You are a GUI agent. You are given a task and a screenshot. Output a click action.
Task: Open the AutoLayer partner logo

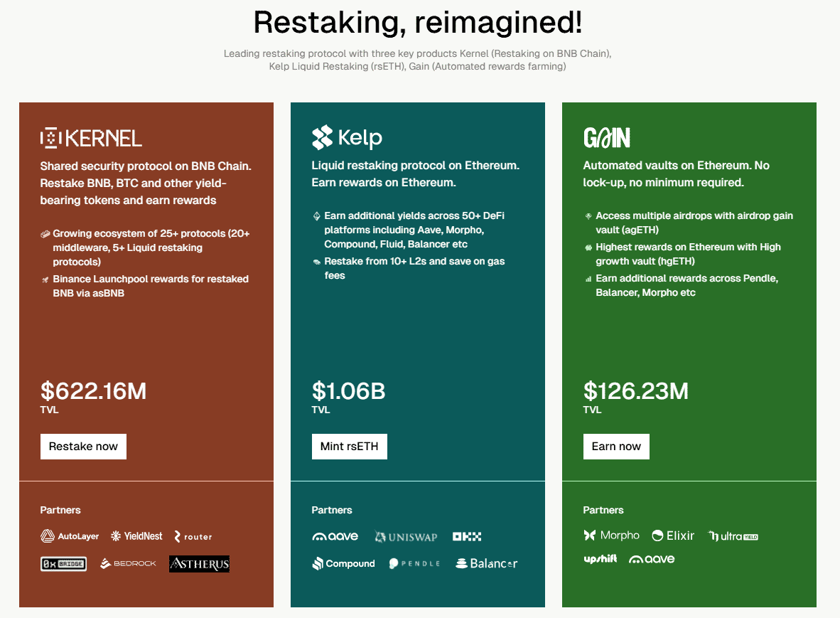70,536
